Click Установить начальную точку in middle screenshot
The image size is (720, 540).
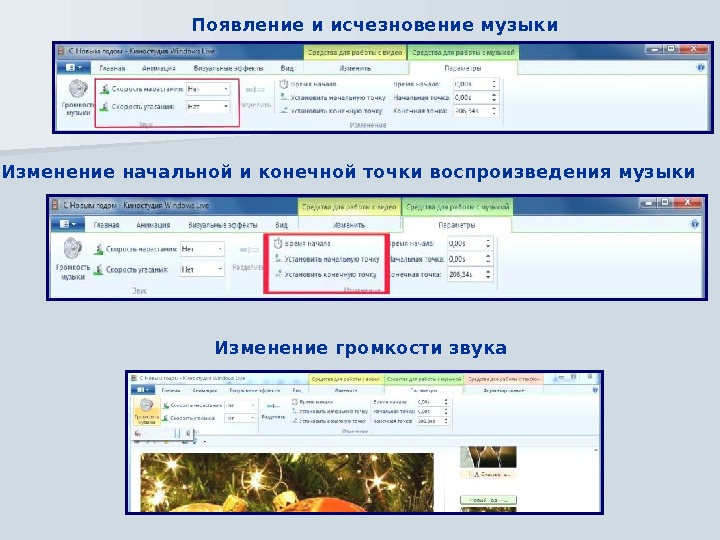point(327,259)
